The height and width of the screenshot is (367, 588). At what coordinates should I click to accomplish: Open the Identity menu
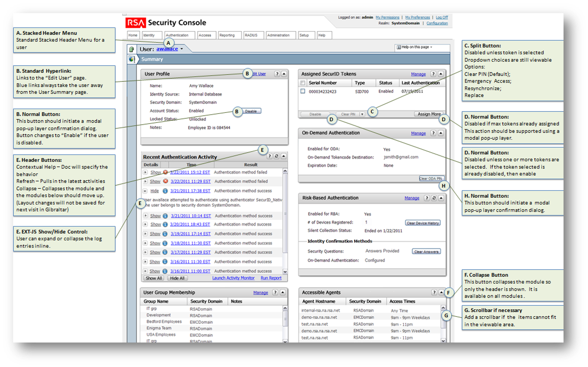pos(151,35)
